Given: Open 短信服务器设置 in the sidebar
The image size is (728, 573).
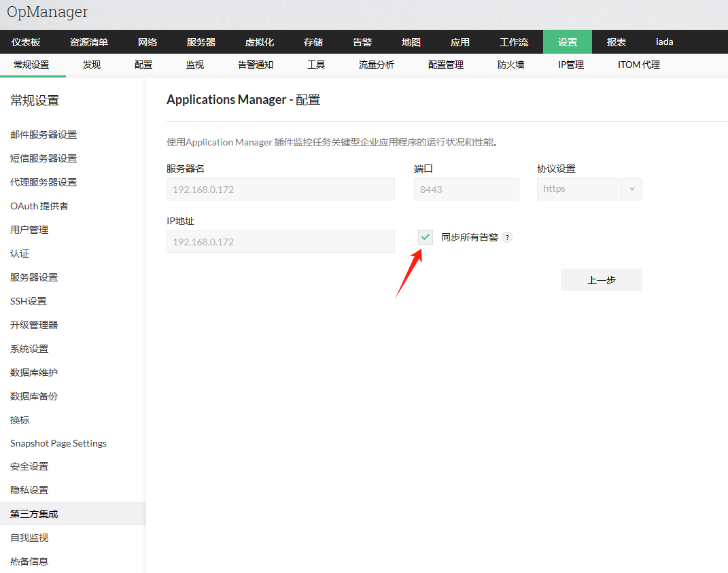Looking at the screenshot, I should (x=44, y=158).
